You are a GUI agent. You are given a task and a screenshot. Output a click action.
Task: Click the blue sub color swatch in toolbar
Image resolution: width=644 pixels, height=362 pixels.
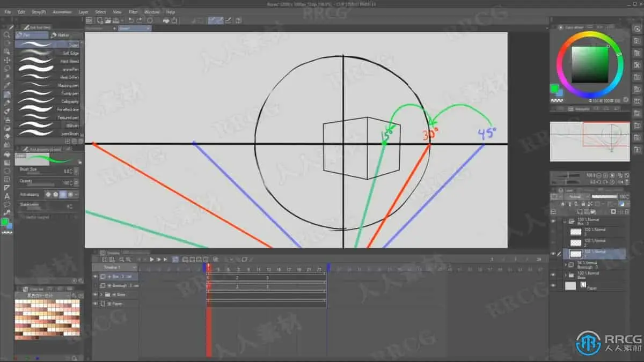tap(9, 226)
